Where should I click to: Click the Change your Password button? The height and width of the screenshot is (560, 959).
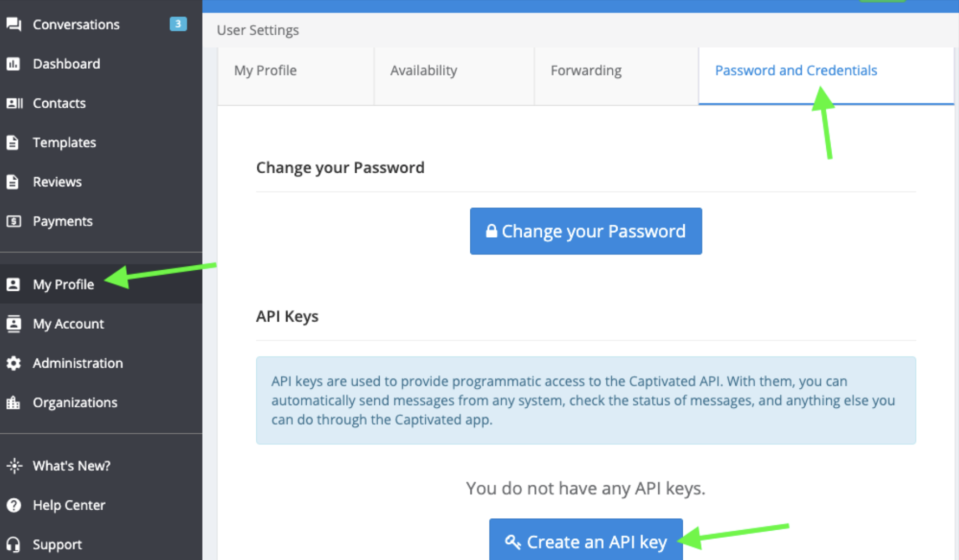pyautogui.click(x=586, y=231)
